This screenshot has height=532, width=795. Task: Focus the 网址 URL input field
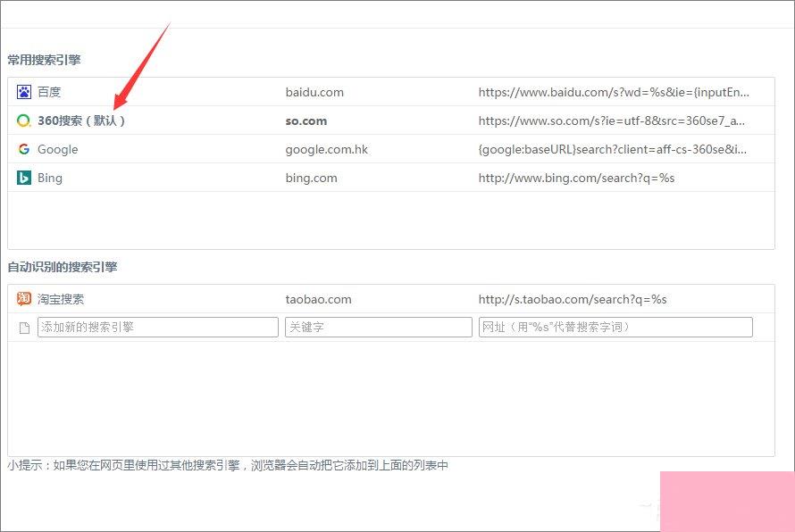click(x=615, y=327)
